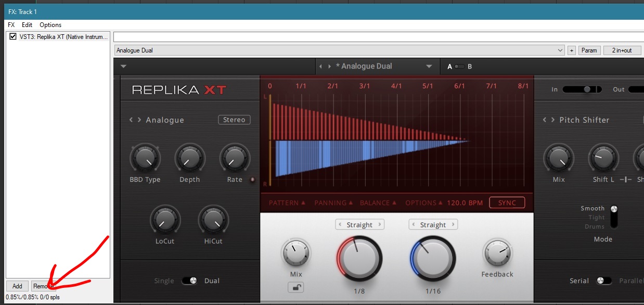Click the CPU status text 0.85%/0.85% 0/0 spls
Screen dimensions: 644x305
tap(32, 298)
